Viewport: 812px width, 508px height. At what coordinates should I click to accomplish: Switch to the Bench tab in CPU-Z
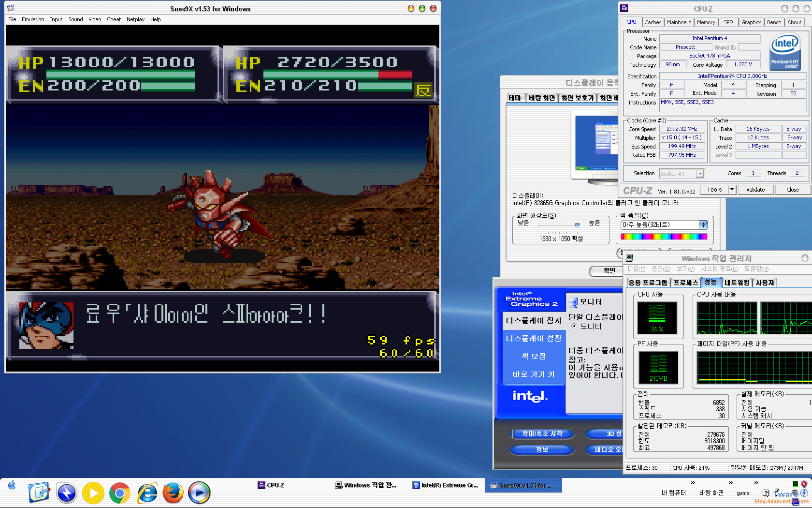[774, 22]
